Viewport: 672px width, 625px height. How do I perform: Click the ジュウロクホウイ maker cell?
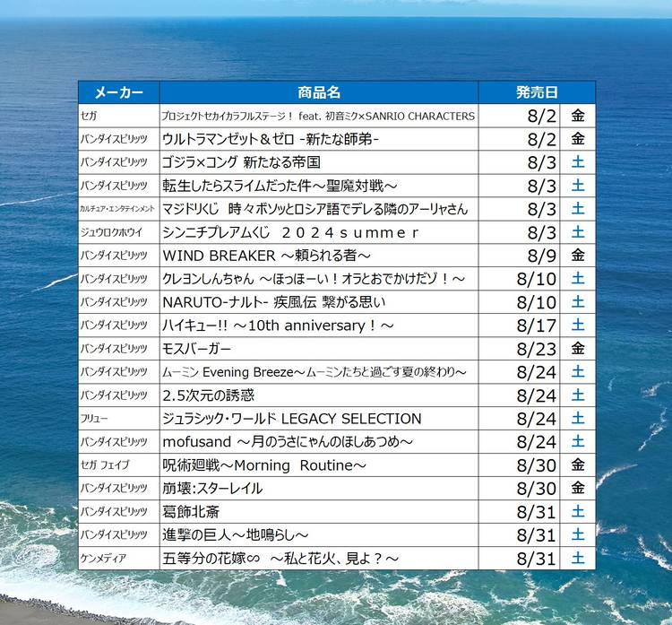[118, 232]
